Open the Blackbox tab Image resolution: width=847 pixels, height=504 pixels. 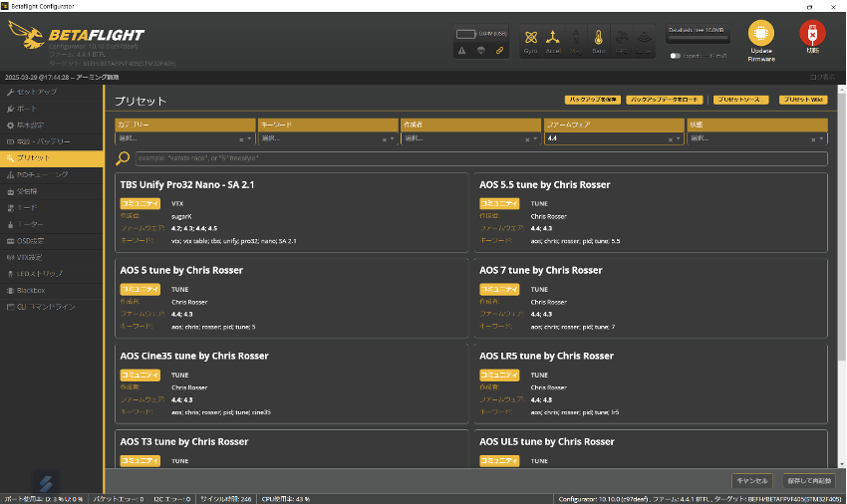point(51,291)
